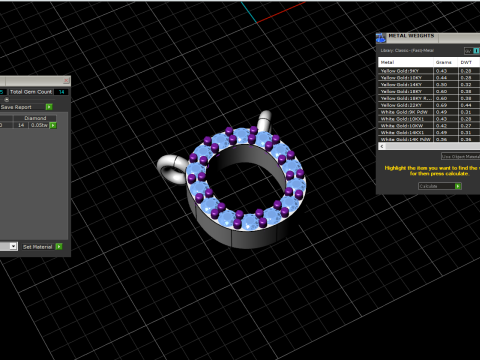480x360 pixels.
Task: Select the Yellow Gold:18KY R... row
Action: click(429, 98)
